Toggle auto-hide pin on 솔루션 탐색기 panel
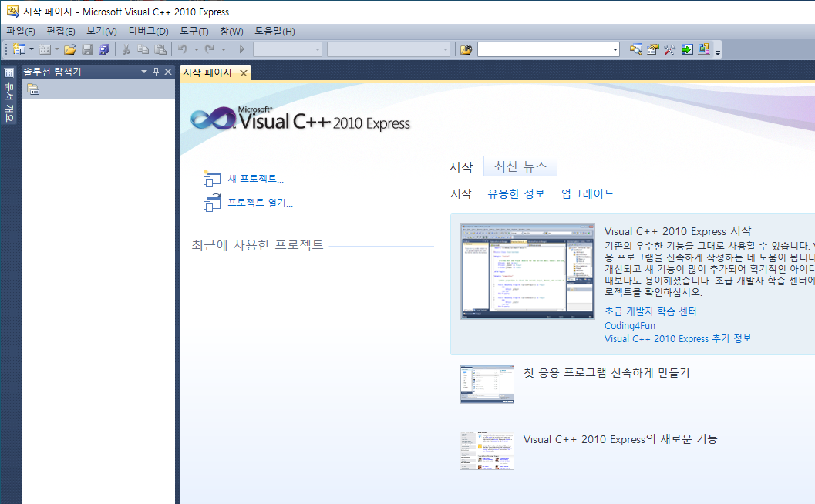The image size is (815, 504). point(156,72)
